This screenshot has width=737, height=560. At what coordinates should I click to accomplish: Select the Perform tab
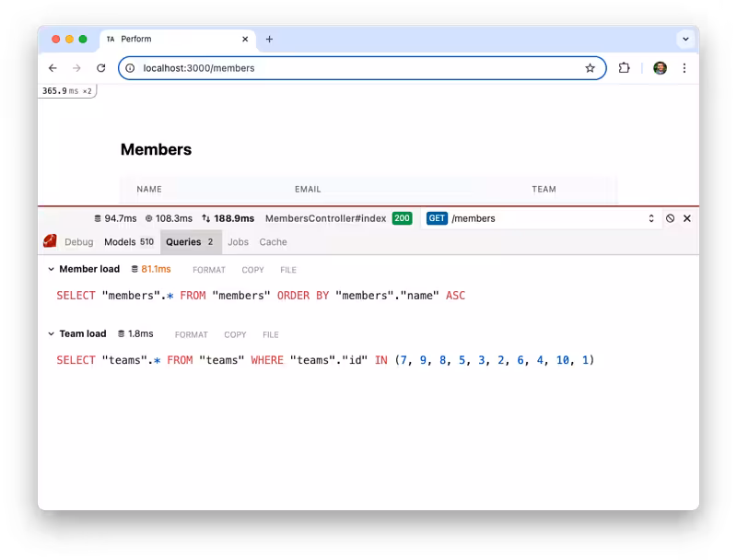click(178, 39)
